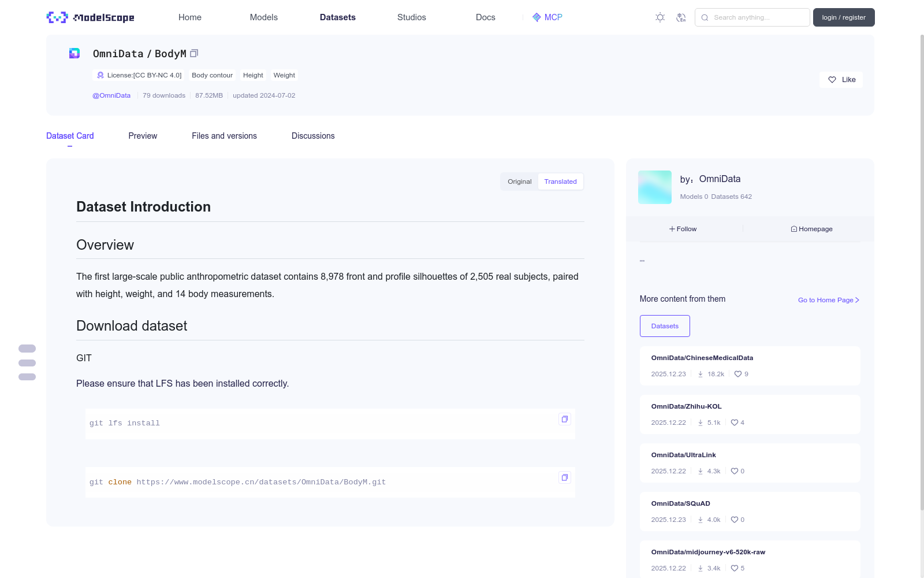Click the '79 downloads' text
924x578 pixels.
click(x=164, y=95)
